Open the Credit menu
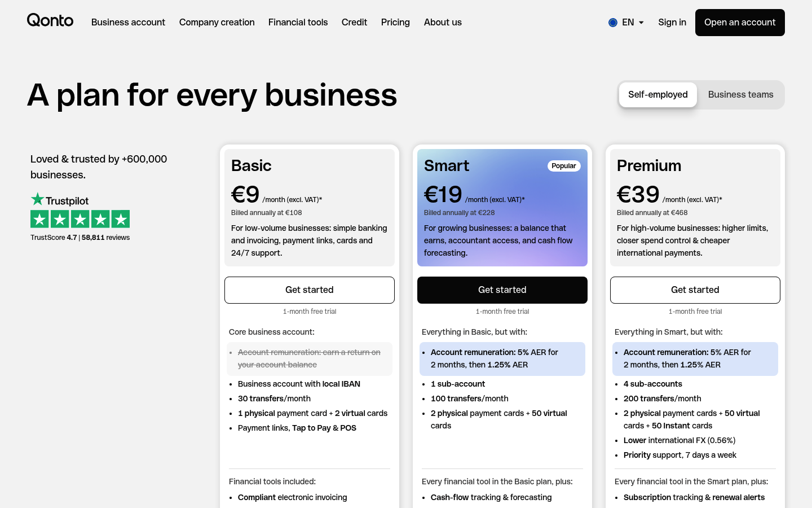Screen dimensions: 812x508 pyautogui.click(x=354, y=23)
